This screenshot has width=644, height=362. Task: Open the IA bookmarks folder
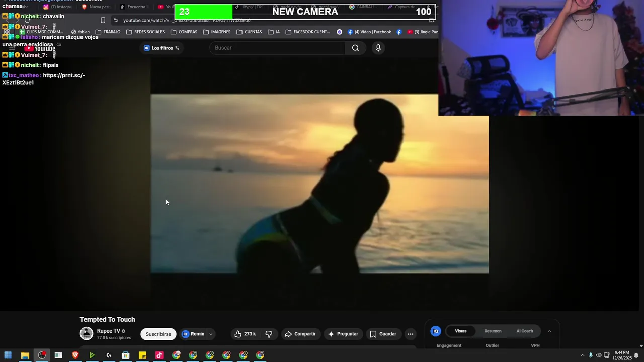click(274, 32)
